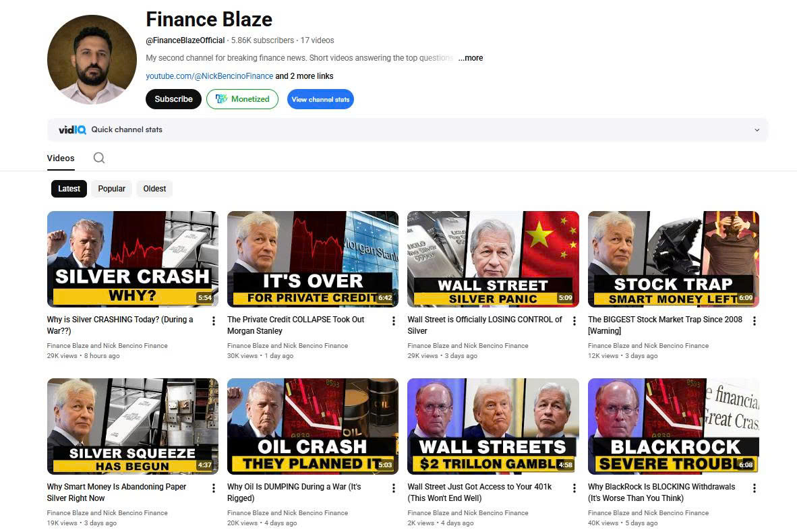
Task: Click the Monetized badge button
Action: pyautogui.click(x=243, y=99)
